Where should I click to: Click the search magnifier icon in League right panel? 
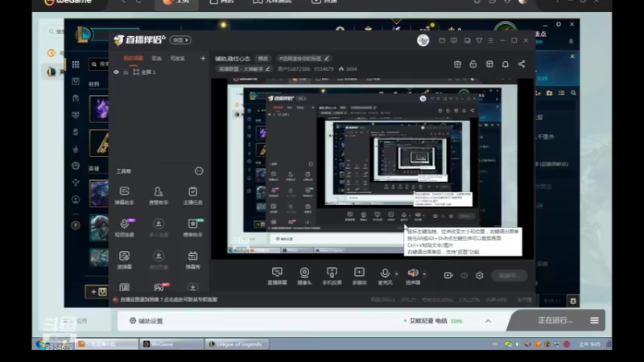(x=573, y=93)
